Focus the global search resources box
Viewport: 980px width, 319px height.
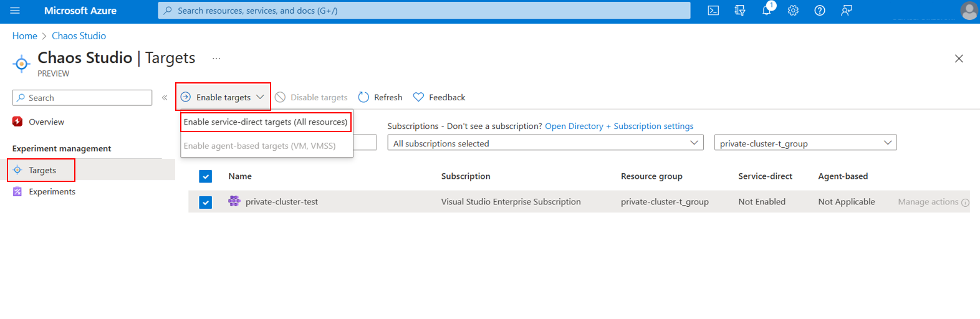point(424,11)
